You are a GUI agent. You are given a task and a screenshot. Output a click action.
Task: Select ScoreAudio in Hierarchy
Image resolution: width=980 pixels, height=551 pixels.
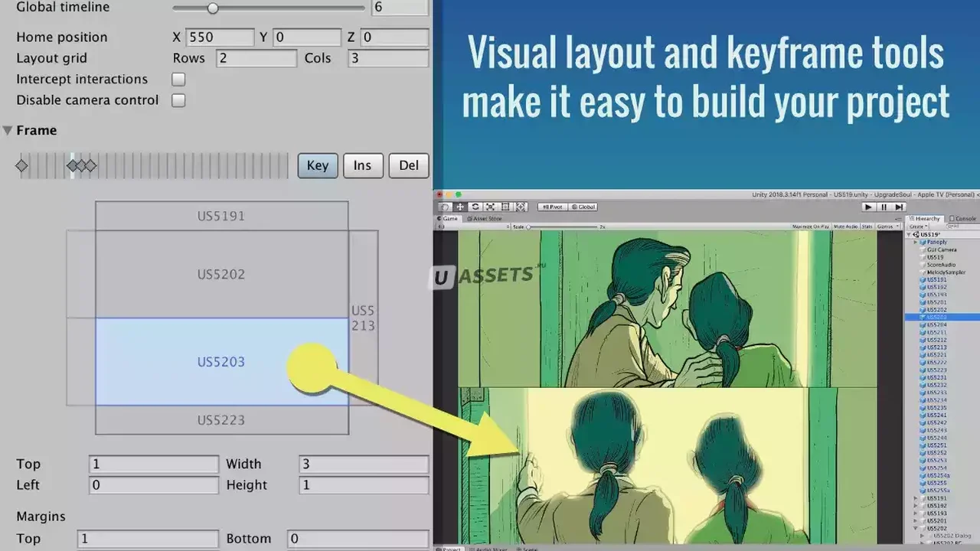coord(941,265)
